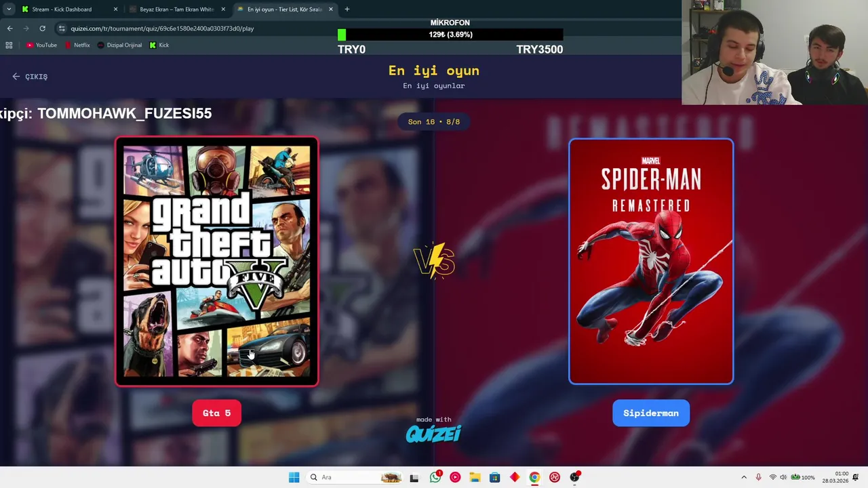Image resolution: width=868 pixels, height=488 pixels.
Task: Pick the Grand Theft Auto V cover image
Action: pos(217,262)
